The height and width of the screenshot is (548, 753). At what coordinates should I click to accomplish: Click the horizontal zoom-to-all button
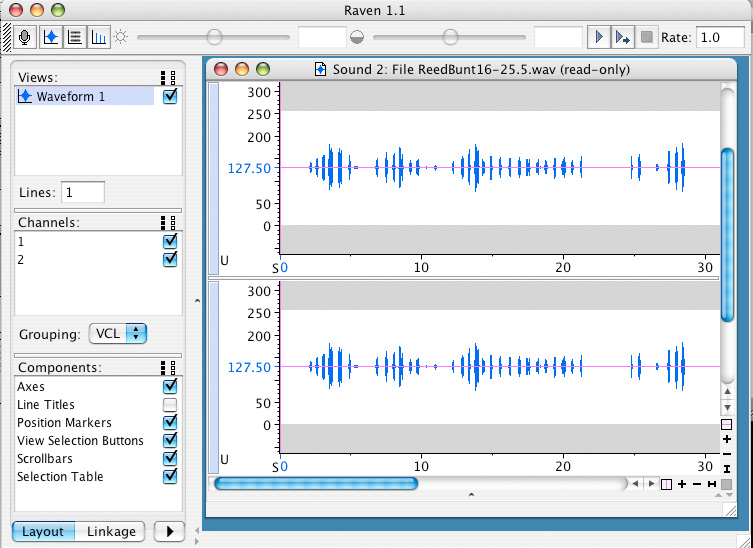(712, 484)
